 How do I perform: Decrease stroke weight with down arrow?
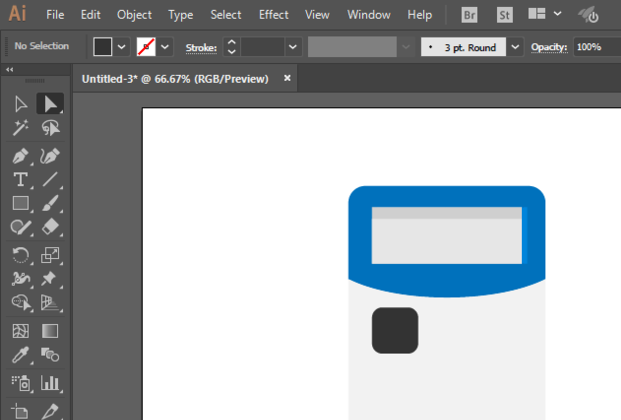(232, 52)
